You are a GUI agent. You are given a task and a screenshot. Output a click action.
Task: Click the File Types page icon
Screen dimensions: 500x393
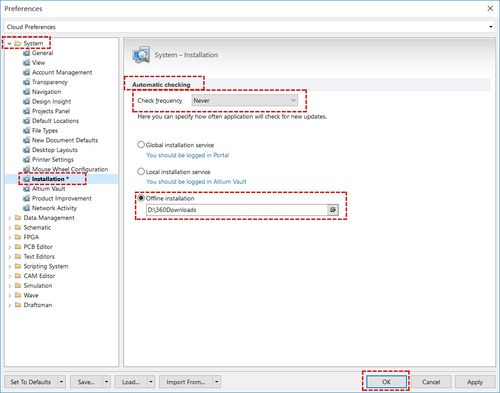click(27, 130)
